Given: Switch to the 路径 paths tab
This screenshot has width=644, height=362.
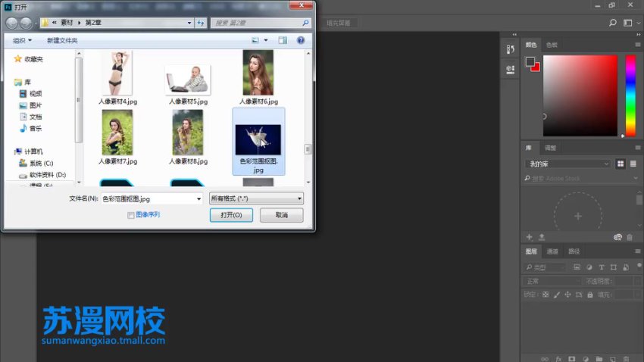Looking at the screenshot, I should tap(574, 251).
